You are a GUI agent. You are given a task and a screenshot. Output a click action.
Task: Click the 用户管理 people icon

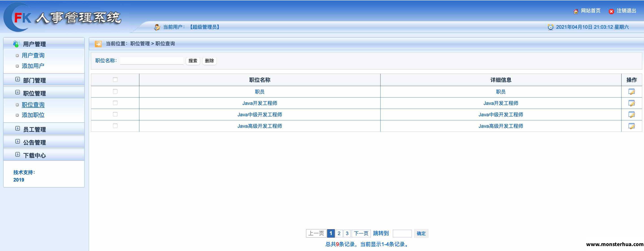tap(17, 44)
